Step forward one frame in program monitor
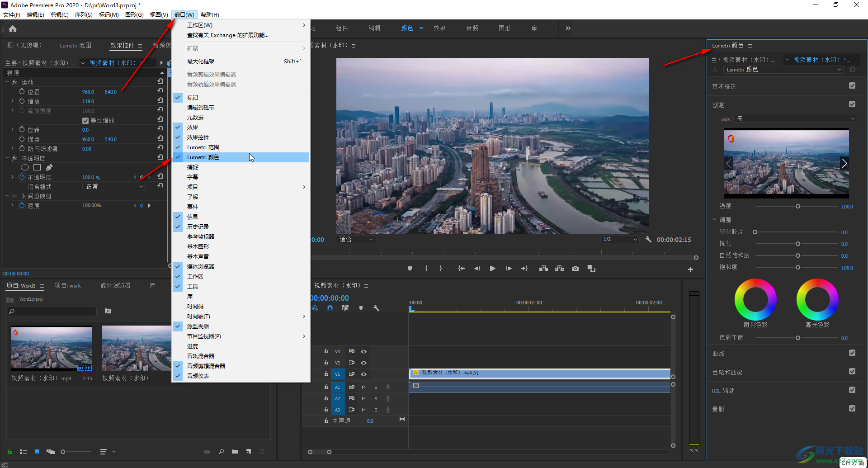This screenshot has width=868, height=468. pyautogui.click(x=509, y=269)
